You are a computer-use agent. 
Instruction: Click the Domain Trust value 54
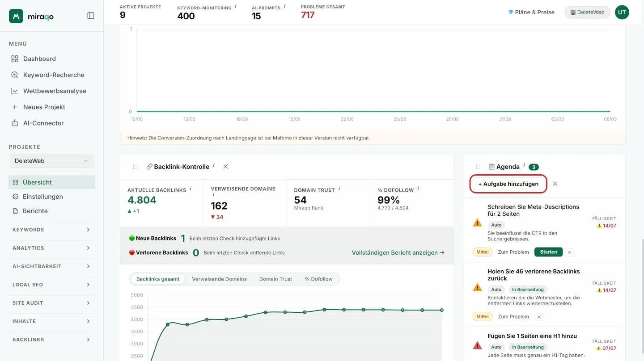(x=300, y=200)
